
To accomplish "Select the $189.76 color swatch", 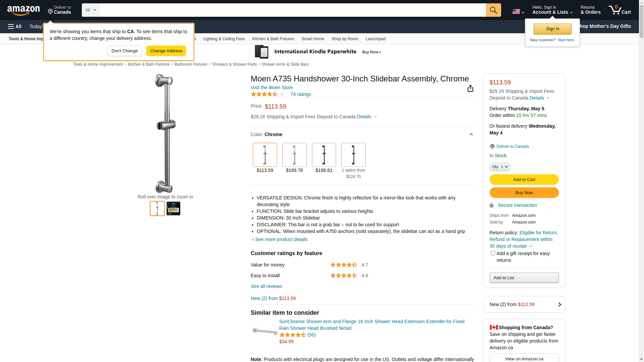I will coord(294,155).
